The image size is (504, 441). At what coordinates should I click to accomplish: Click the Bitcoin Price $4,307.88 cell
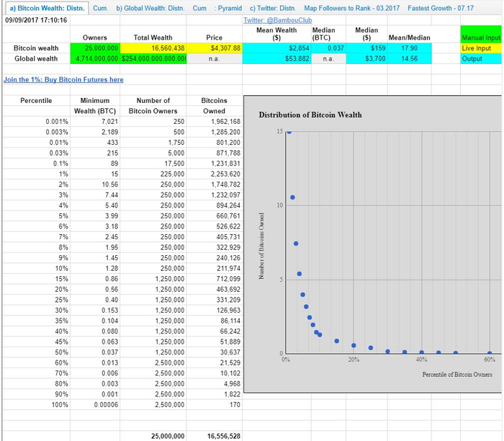coord(215,48)
